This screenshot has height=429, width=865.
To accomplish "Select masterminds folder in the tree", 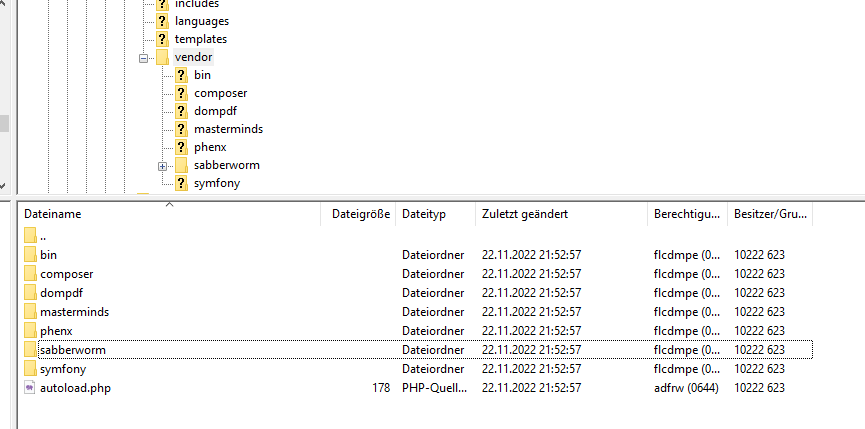I will click(228, 129).
